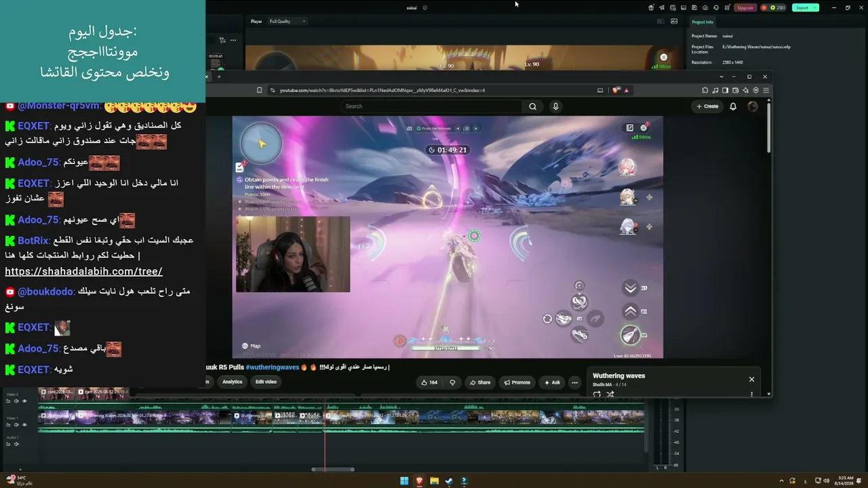Viewport: 868px width, 488px height.
Task: Open the Export dropdown arrow
Action: [816, 7]
